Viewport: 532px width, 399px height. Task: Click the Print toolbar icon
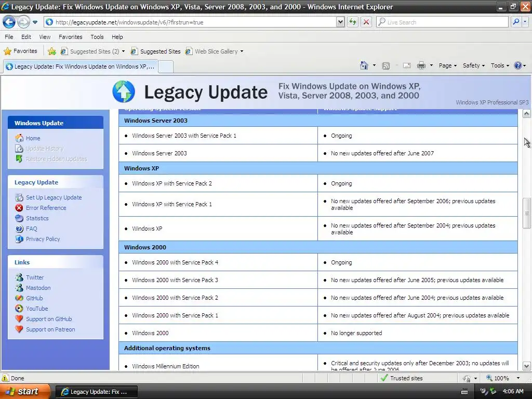pyautogui.click(x=421, y=65)
